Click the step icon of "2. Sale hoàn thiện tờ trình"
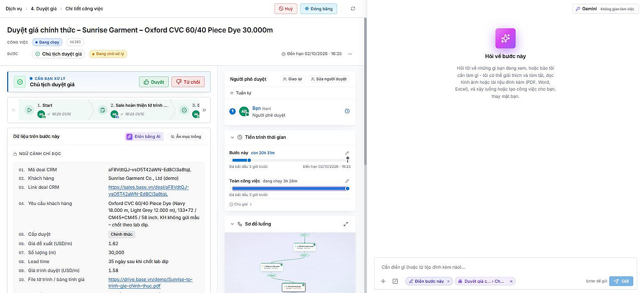644x293 pixels. (102, 110)
